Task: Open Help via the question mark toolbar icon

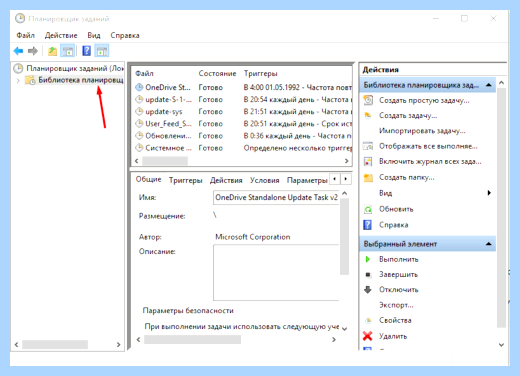Action: [87, 51]
